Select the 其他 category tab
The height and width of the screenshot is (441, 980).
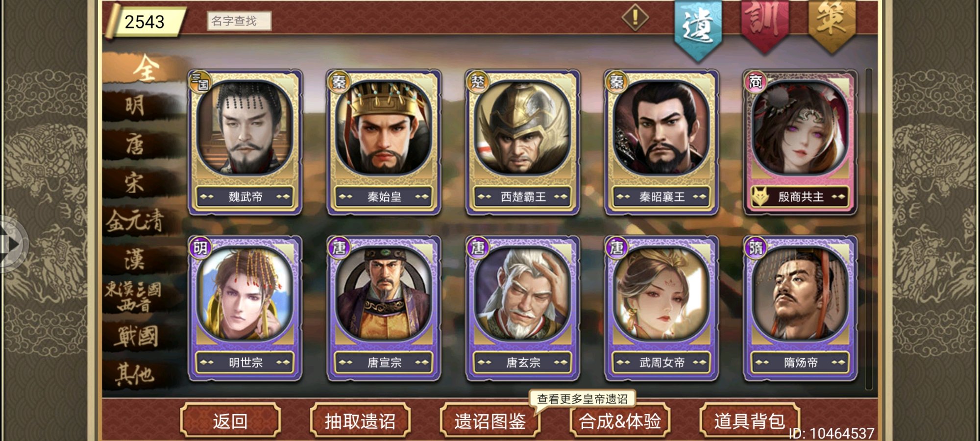click(136, 374)
